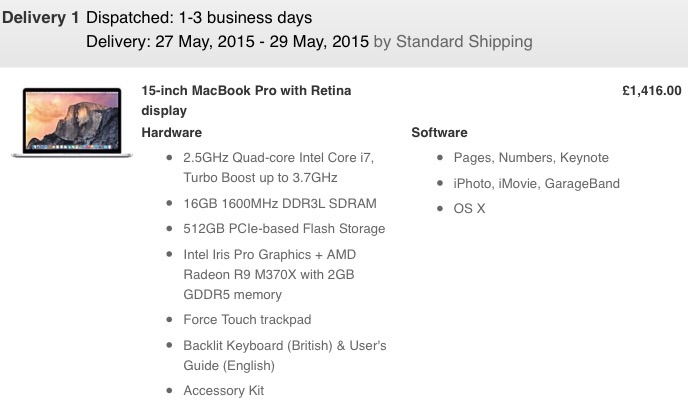Select the 512GB PCIe-based Flash Storage item
The height and width of the screenshot is (403, 688).
pos(284,229)
